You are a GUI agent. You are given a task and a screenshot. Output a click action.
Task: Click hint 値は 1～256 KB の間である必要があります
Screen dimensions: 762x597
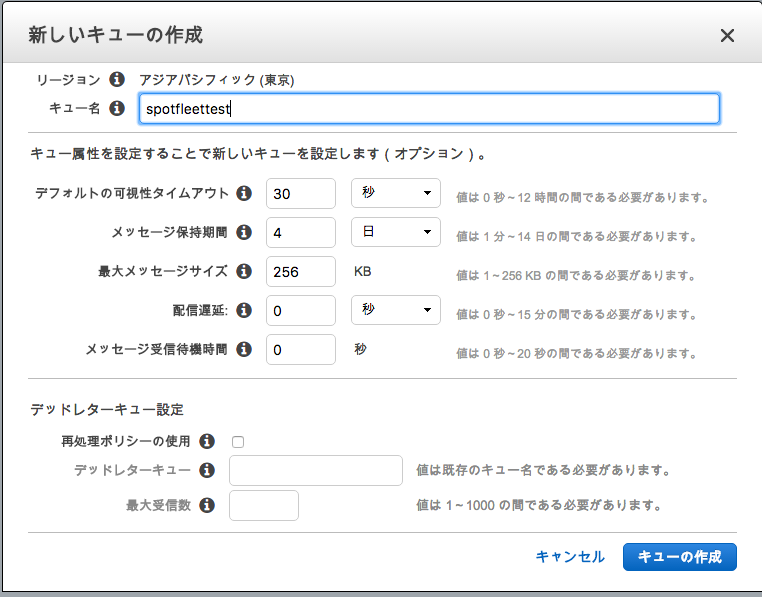(x=575, y=276)
